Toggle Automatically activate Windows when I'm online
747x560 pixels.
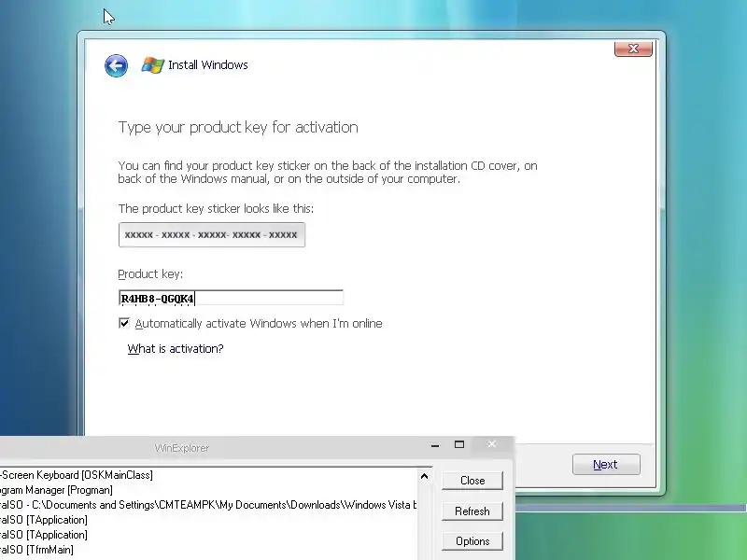tap(124, 323)
